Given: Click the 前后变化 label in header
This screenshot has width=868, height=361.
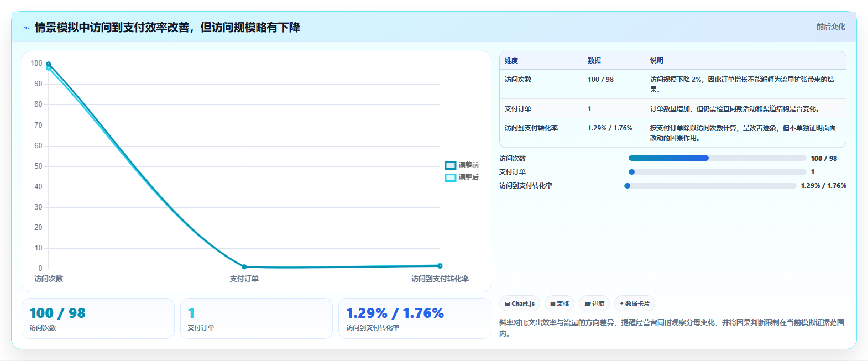Looking at the screenshot, I should point(830,27).
